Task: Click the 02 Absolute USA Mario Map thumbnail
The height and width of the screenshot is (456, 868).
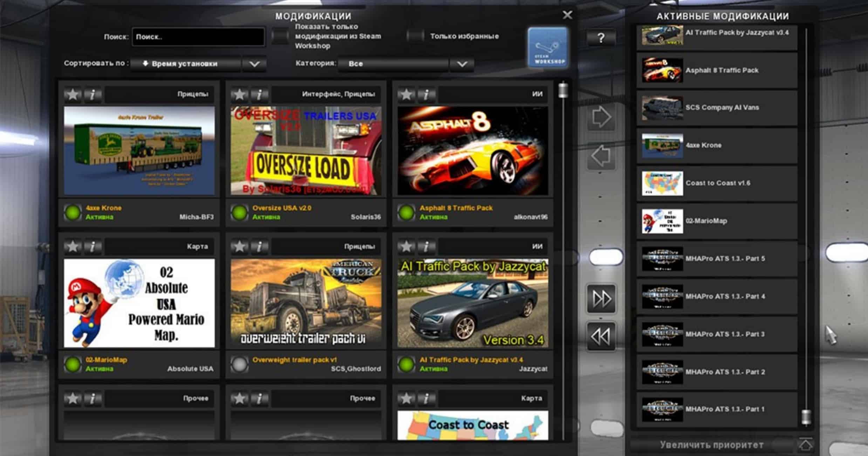Action: [x=139, y=303]
